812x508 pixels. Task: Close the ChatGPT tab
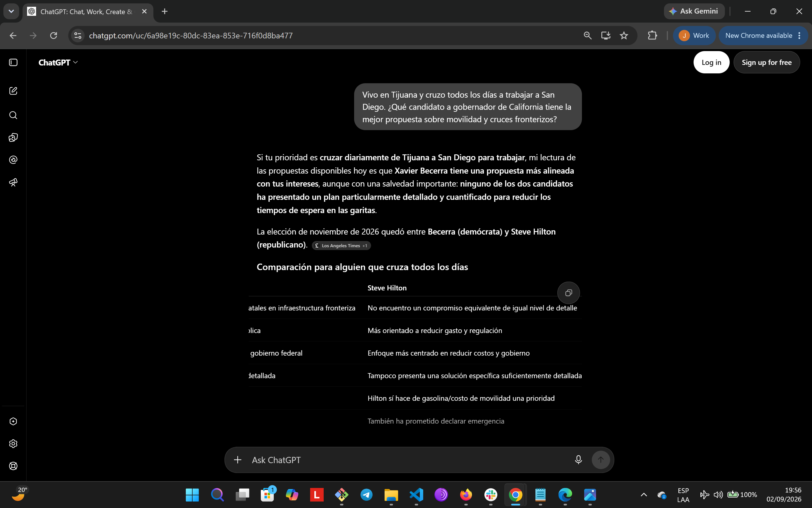[x=145, y=11]
